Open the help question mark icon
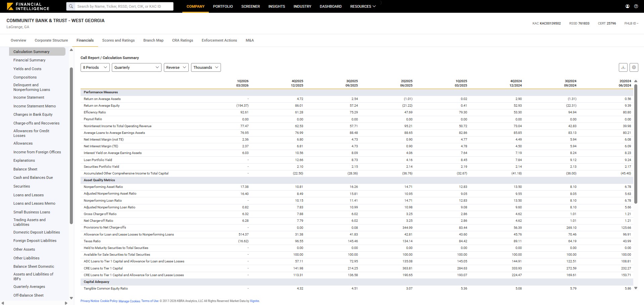The width and height of the screenshot is (644, 305). click(636, 6)
